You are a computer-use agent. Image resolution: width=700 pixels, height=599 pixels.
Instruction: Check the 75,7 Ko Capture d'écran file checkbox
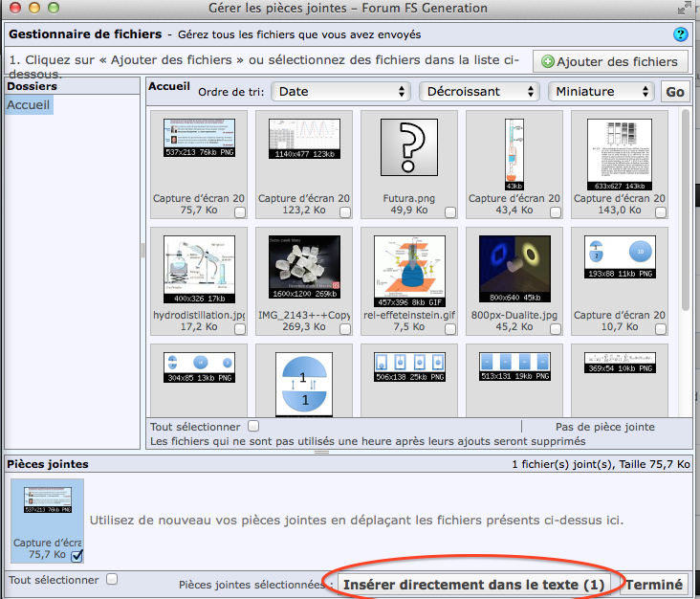click(240, 212)
